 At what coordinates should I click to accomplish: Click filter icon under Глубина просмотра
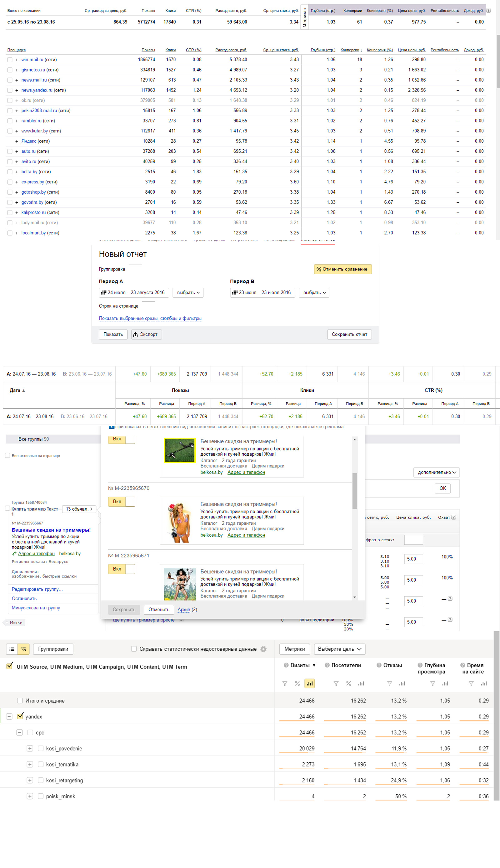[433, 683]
